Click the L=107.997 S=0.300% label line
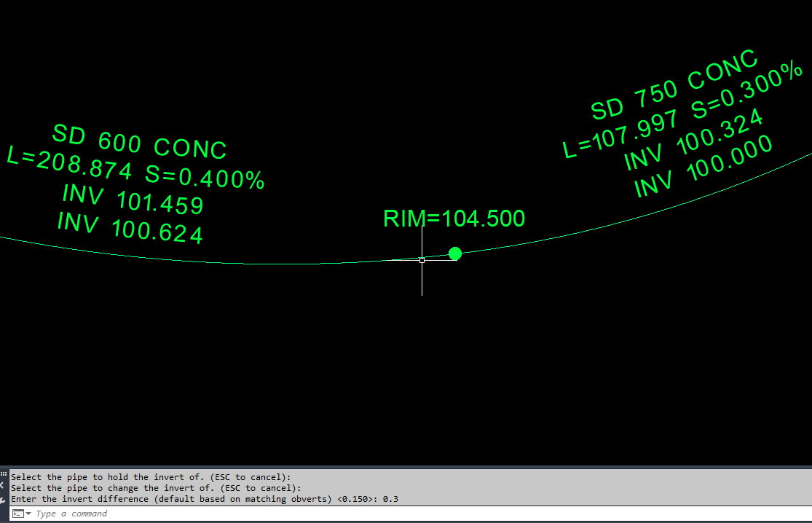The width and height of the screenshot is (812, 523). (682, 110)
